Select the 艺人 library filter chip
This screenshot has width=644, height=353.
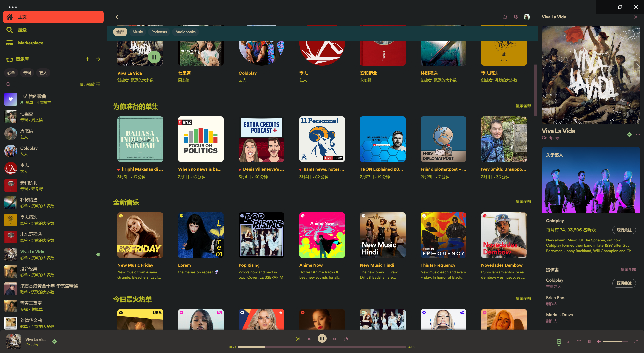point(43,73)
